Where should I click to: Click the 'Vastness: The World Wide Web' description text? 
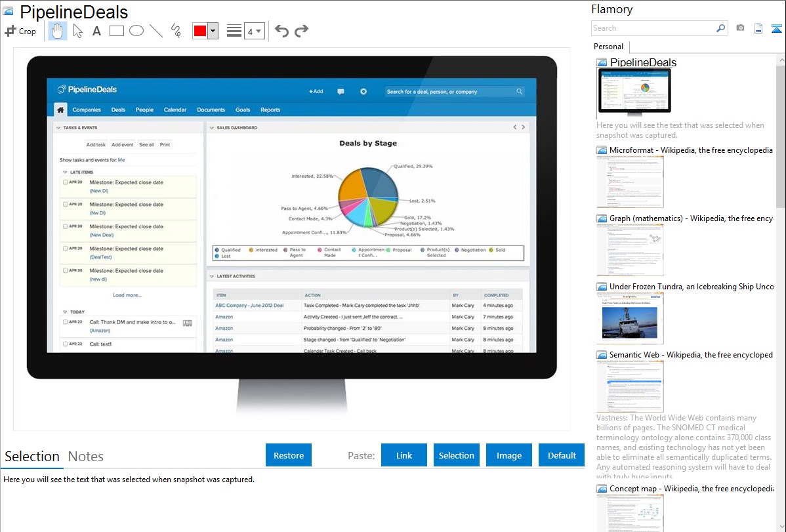[x=684, y=447]
